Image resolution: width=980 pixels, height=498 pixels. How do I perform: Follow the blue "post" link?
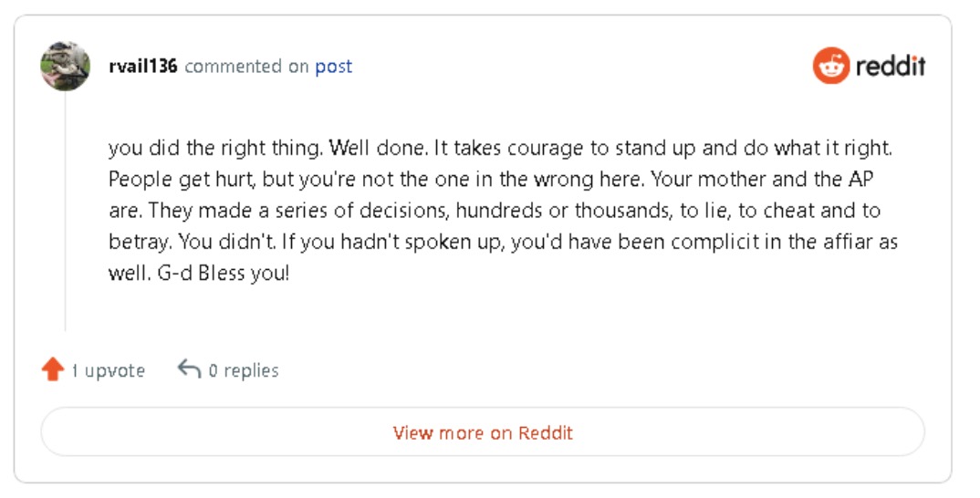(x=333, y=67)
